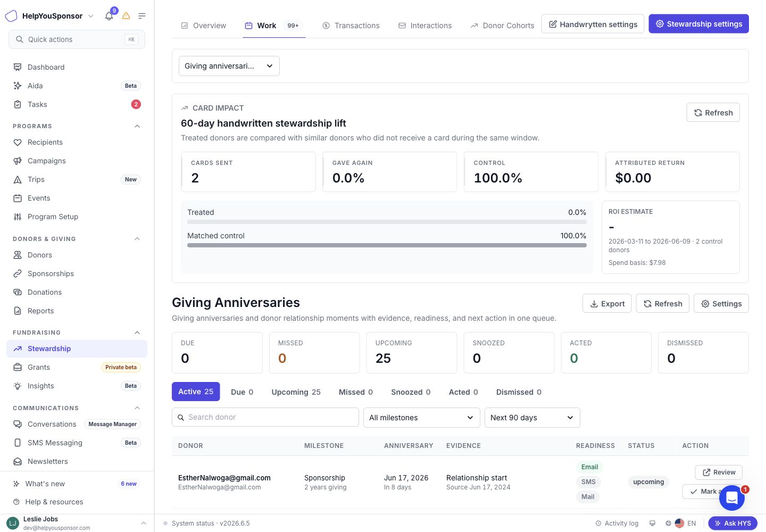Click the HelpYouSponsor logo icon
Viewport: 766px width, 532px height.
(11, 16)
